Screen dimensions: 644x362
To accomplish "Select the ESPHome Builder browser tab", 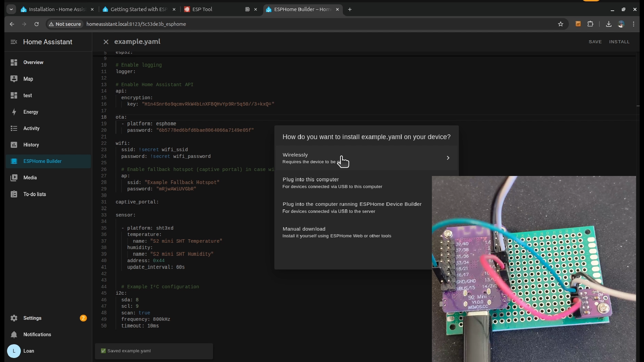I will pos(303,9).
